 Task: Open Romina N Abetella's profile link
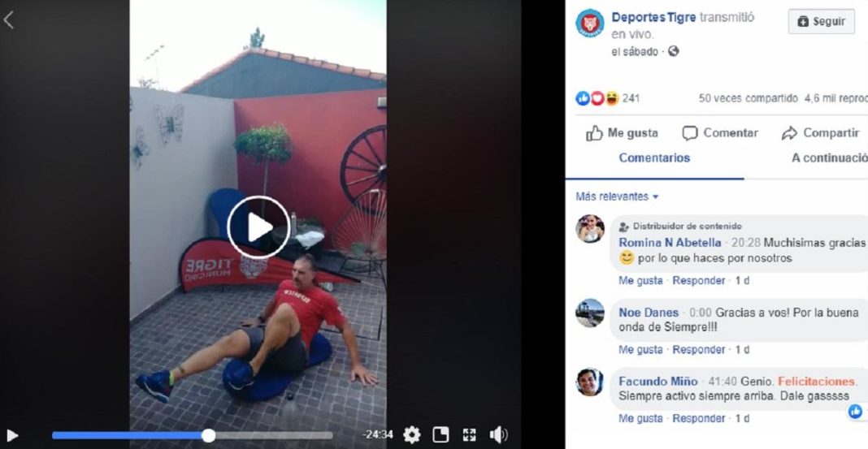670,242
